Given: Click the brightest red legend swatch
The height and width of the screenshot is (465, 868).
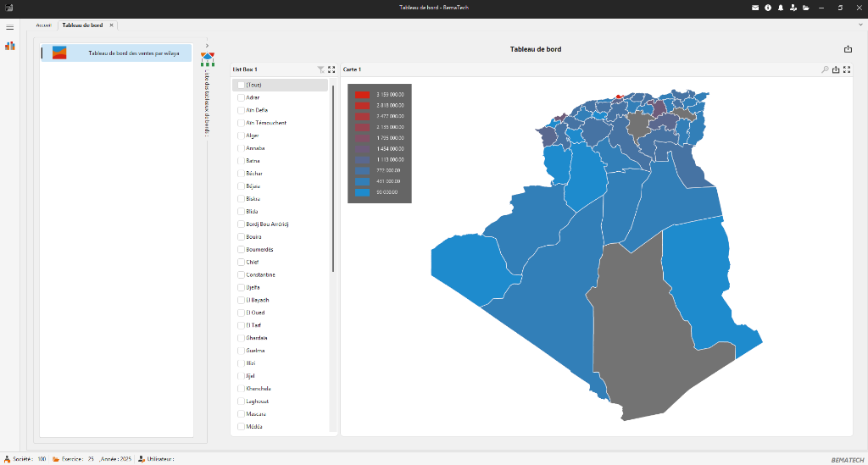Looking at the screenshot, I should (362, 95).
